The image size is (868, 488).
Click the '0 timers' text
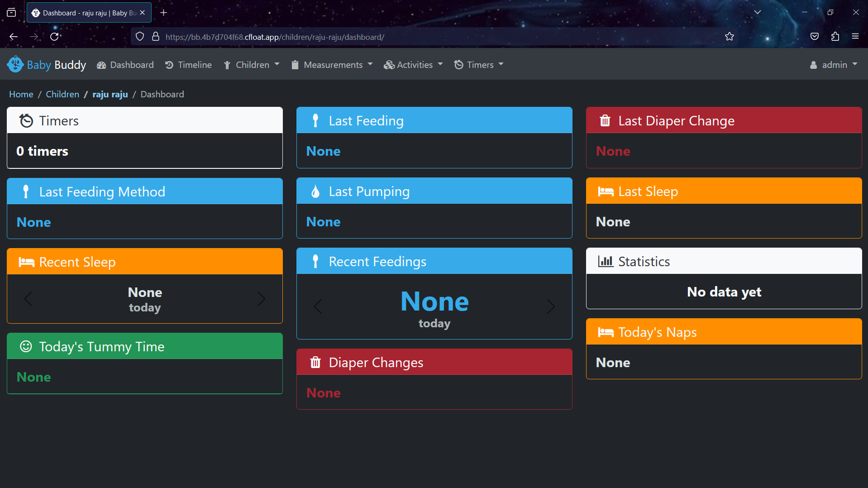tap(42, 151)
